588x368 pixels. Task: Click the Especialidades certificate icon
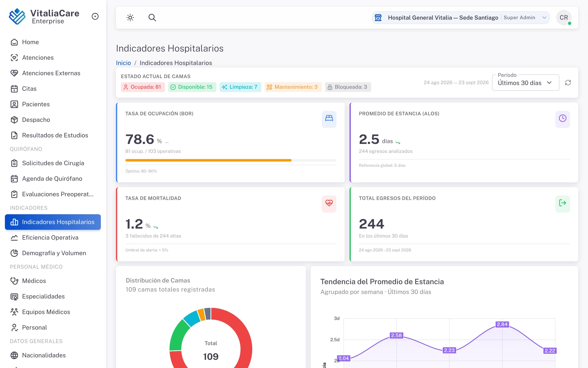(14, 296)
